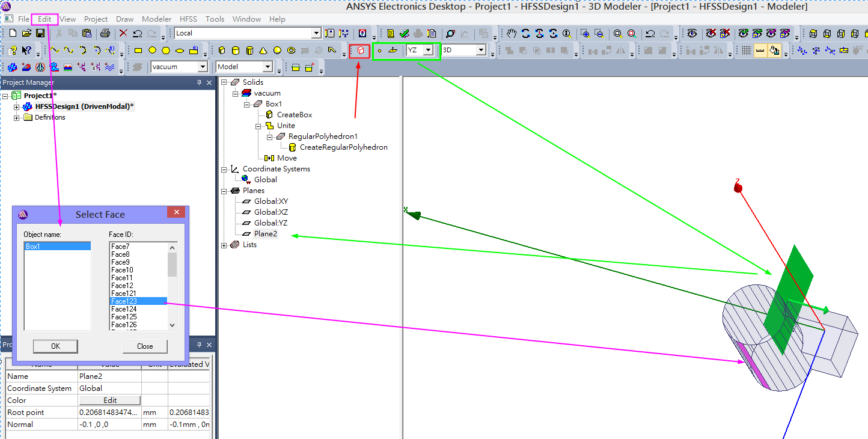Click the Color Edit button
This screenshot has width=868, height=439.
(110, 401)
